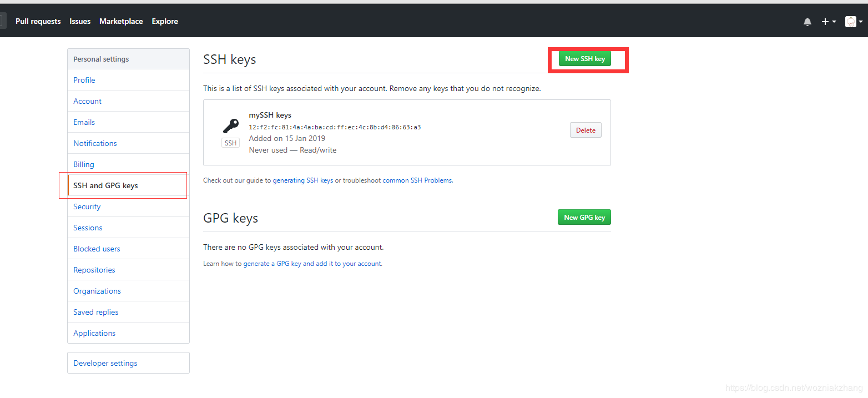Click the New GPG key button
The width and height of the screenshot is (868, 398).
tap(584, 217)
